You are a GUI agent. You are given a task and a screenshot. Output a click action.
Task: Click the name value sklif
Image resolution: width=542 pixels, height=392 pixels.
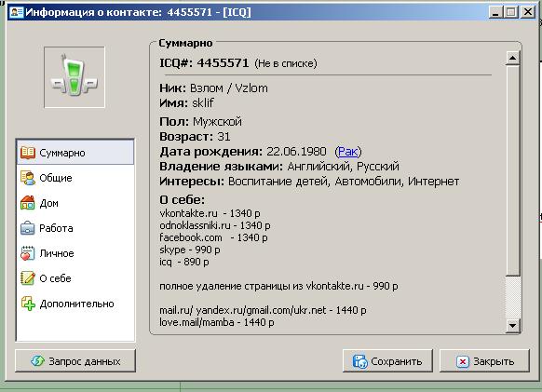tap(203, 102)
